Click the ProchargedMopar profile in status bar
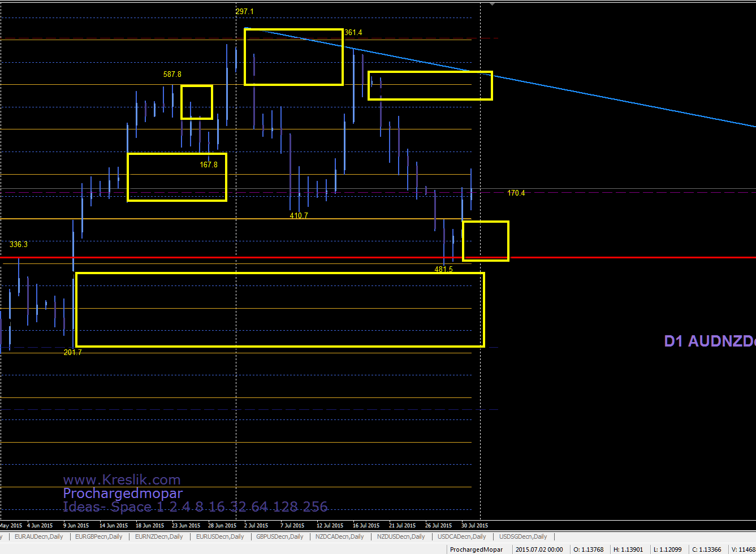Screen dimensions: 756x554 (476, 549)
